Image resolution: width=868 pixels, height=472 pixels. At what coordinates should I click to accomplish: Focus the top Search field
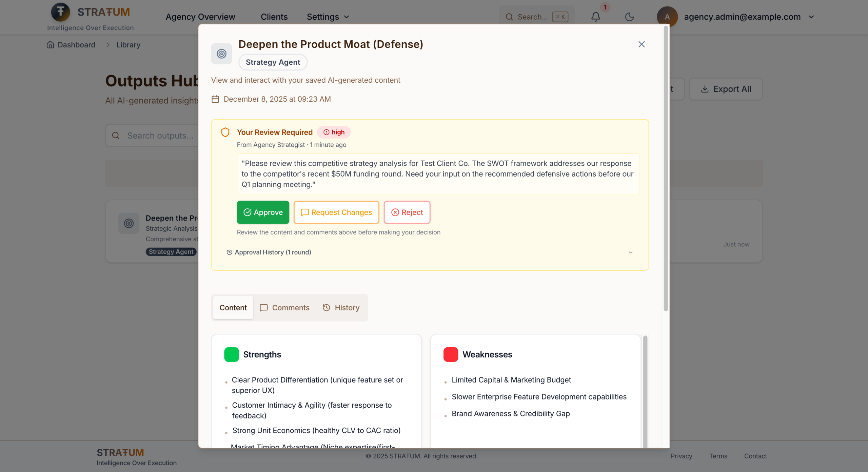(x=532, y=17)
